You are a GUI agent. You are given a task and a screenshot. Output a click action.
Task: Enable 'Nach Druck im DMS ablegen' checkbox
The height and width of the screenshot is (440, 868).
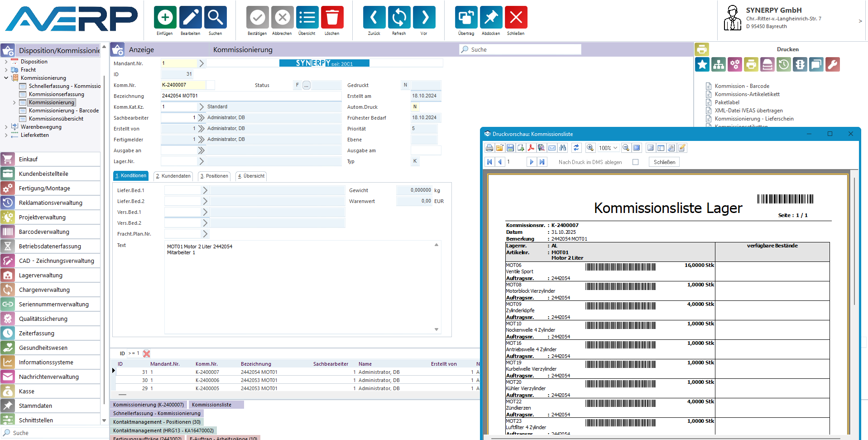[636, 162]
